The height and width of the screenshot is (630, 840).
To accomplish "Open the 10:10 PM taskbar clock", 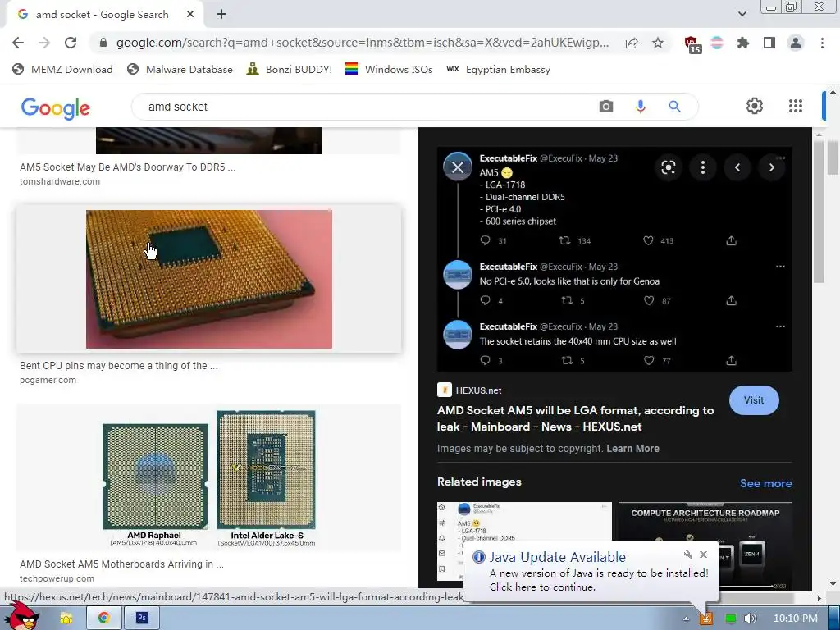I will pyautogui.click(x=796, y=619).
